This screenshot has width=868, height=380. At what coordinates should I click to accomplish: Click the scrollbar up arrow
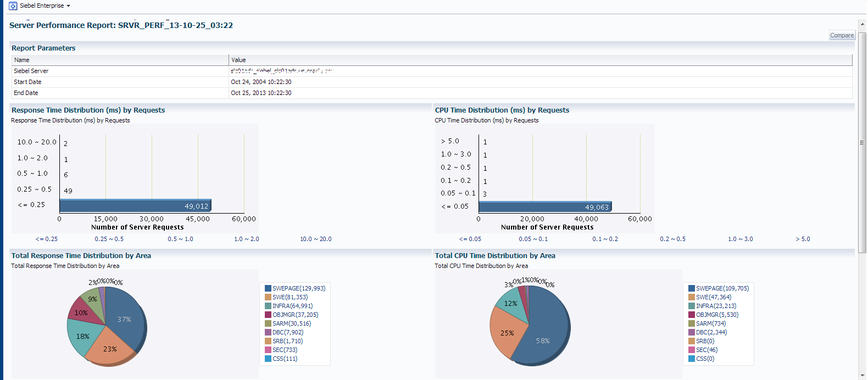click(862, 24)
